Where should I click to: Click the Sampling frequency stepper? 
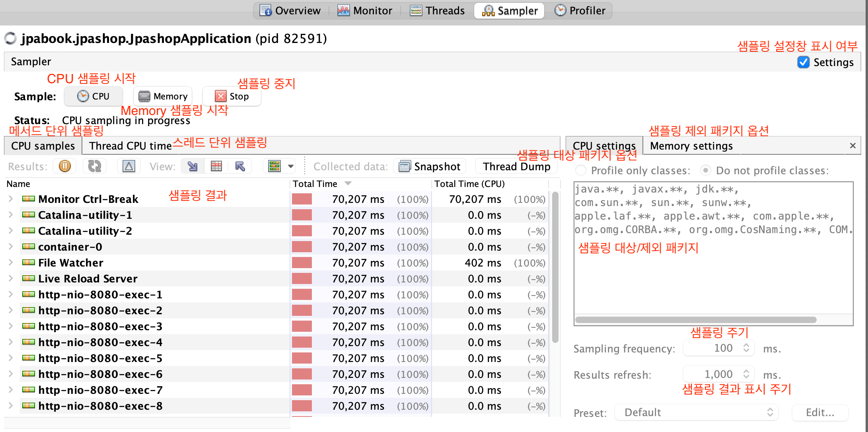746,348
